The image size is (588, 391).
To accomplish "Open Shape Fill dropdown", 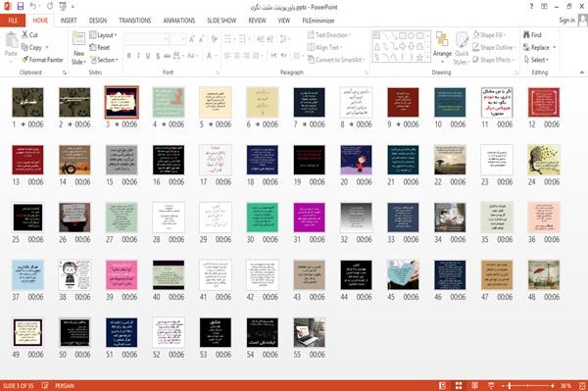I will click(x=489, y=35).
